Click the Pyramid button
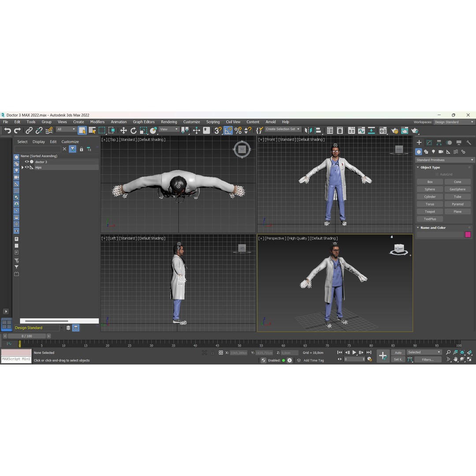 (457, 204)
